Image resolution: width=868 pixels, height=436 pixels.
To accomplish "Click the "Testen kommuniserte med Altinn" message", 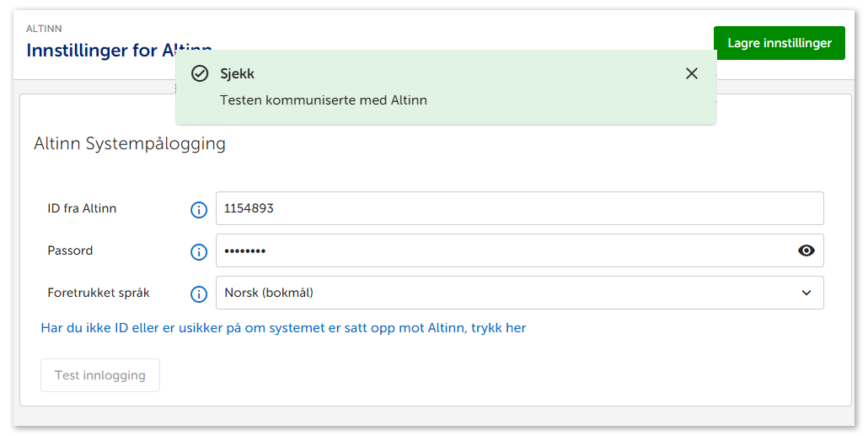I will [x=324, y=100].
